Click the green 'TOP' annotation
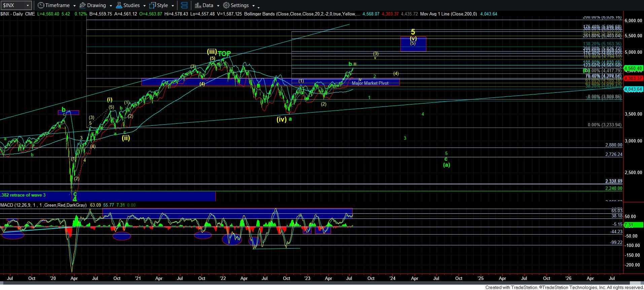The width and height of the screenshot is (644, 290). [224, 54]
